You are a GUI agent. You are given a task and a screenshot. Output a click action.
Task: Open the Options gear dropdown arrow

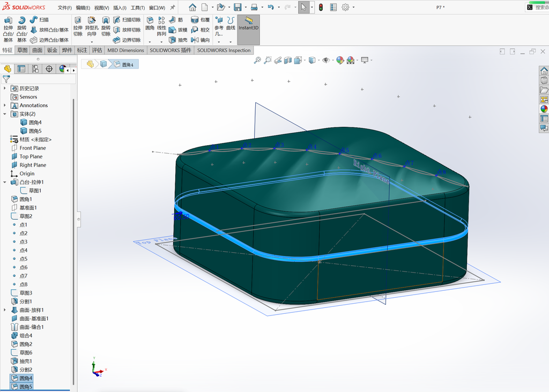pos(353,7)
